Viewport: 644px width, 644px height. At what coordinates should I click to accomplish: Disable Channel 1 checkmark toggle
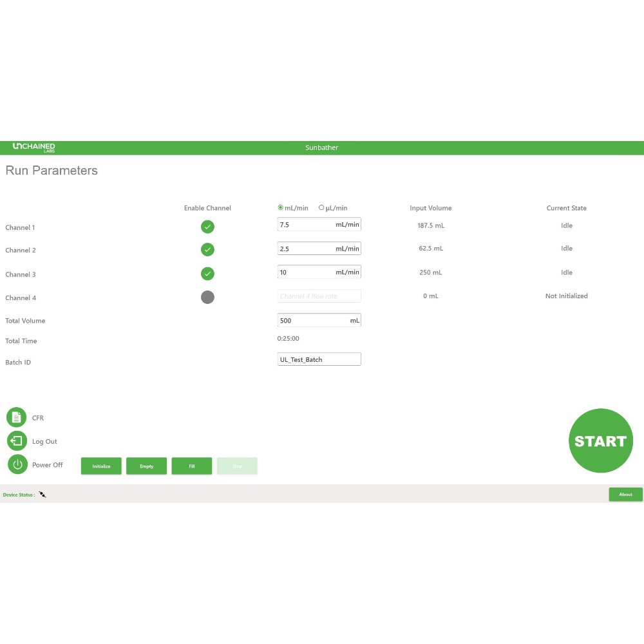click(207, 227)
